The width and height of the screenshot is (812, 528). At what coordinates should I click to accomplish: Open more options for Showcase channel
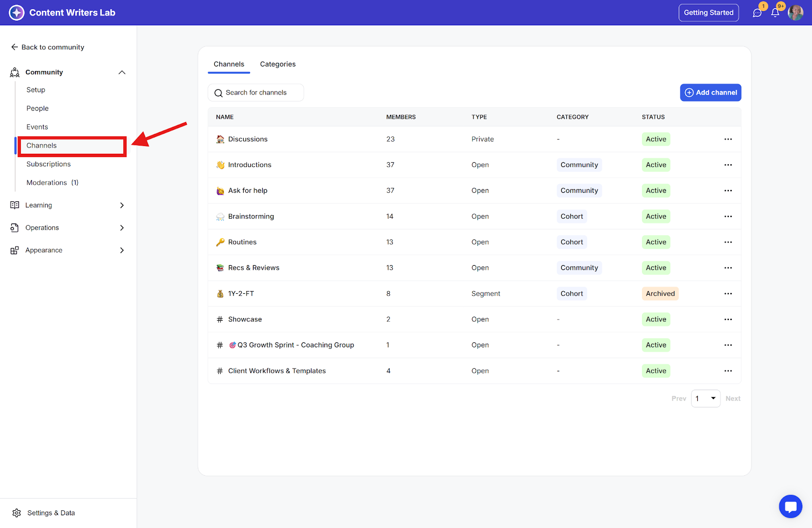pos(728,319)
